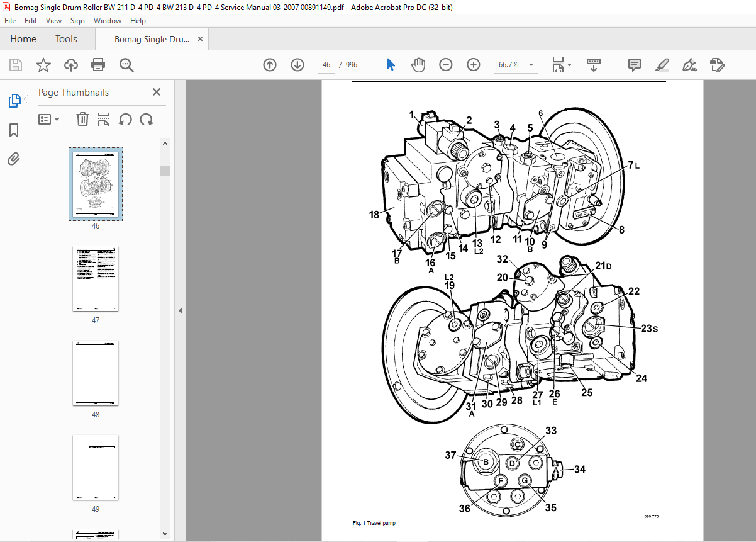This screenshot has height=542, width=756.
Task: Switch to the Tools tab
Action: (66, 39)
